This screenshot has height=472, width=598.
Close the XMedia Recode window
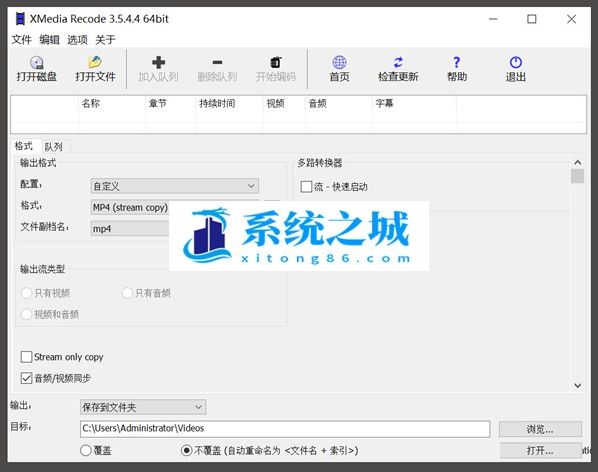pos(571,19)
